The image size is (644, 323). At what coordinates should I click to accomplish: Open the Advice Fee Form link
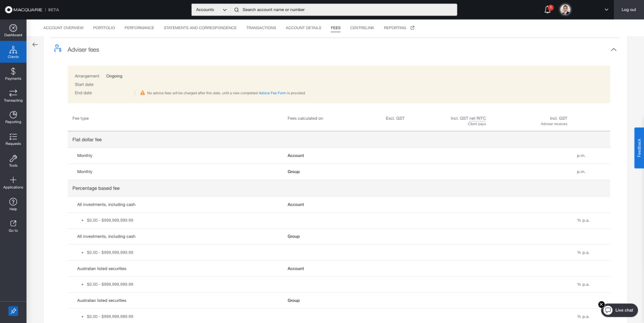click(272, 93)
